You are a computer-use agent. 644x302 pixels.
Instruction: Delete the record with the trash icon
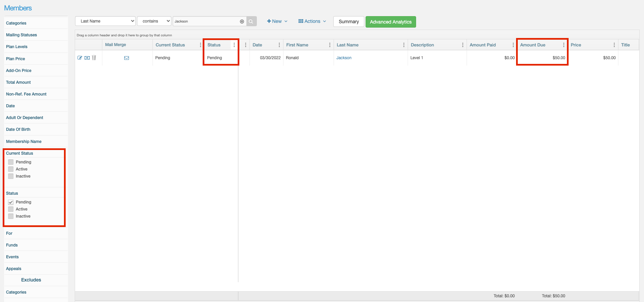point(94,58)
